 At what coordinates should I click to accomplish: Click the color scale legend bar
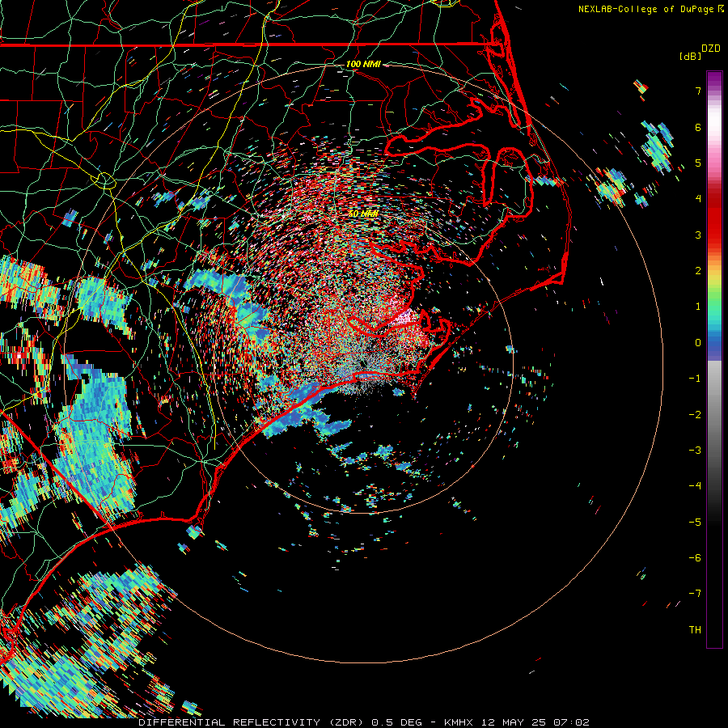(x=714, y=360)
